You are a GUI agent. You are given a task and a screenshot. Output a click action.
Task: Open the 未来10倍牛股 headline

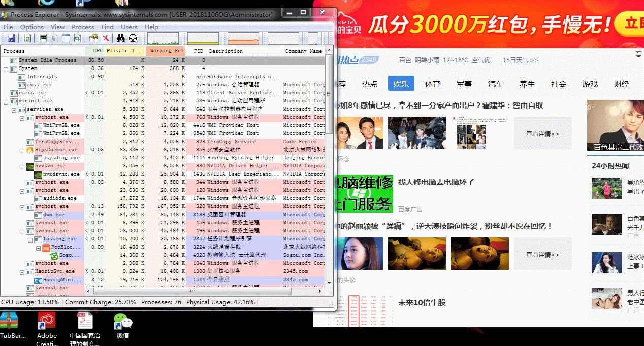tap(422, 302)
